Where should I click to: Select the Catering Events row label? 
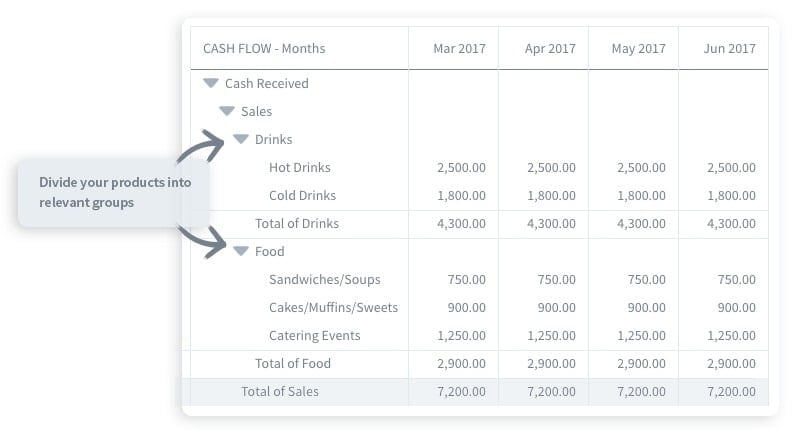pyautogui.click(x=315, y=335)
